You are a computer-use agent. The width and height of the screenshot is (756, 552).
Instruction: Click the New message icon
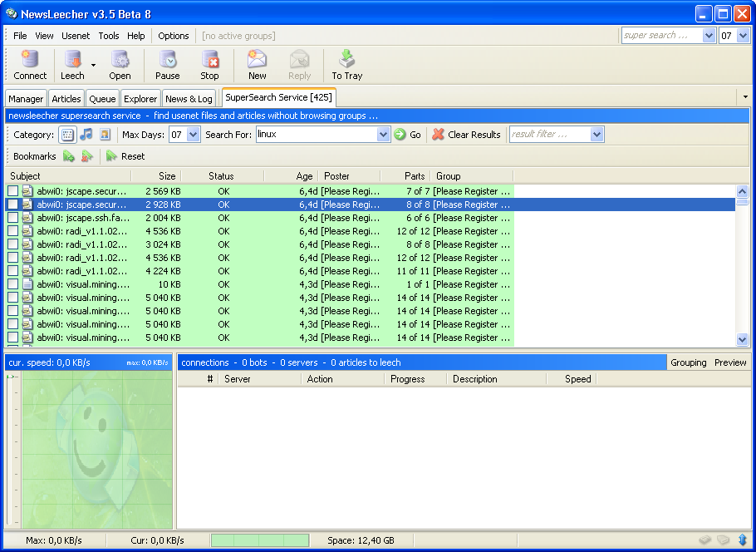[x=257, y=59]
